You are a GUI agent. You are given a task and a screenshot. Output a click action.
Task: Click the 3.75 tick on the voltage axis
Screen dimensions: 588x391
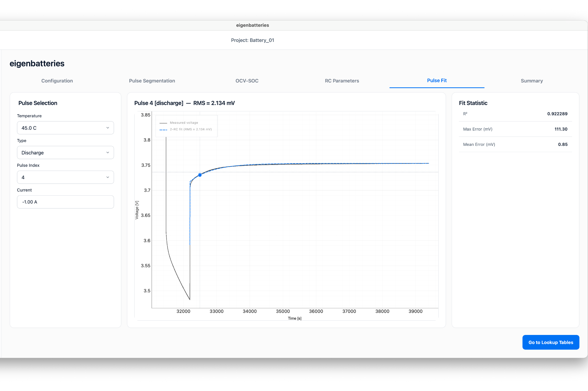coord(146,165)
